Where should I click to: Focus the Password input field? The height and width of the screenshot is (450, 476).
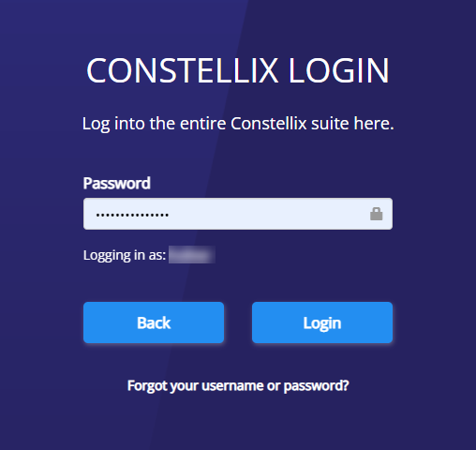[238, 214]
